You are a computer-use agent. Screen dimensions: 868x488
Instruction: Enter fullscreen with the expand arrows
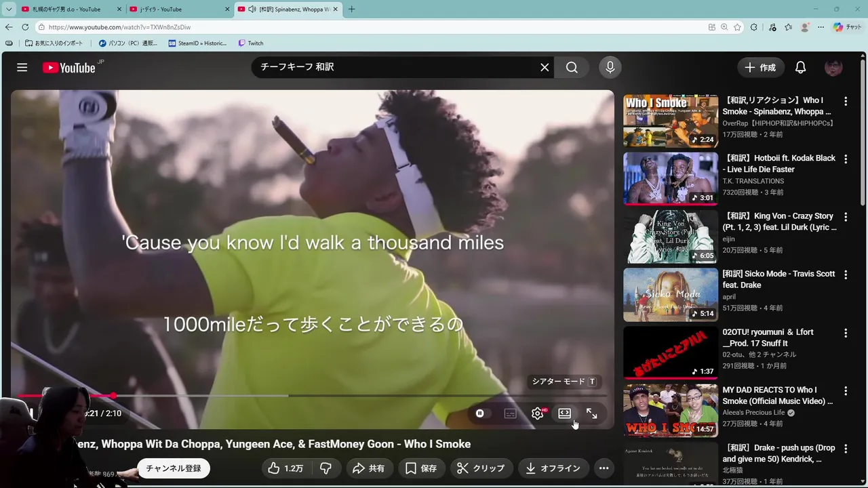[591, 413]
